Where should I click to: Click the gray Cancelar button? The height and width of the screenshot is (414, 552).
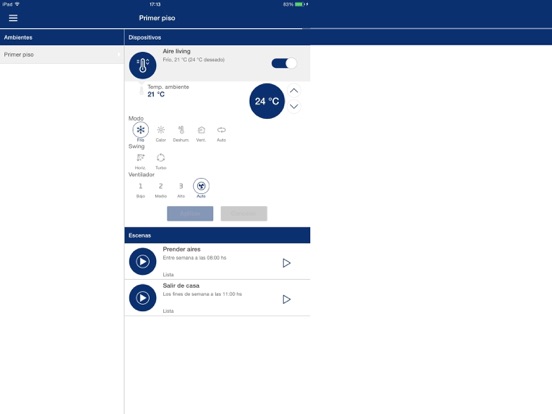[x=244, y=214]
